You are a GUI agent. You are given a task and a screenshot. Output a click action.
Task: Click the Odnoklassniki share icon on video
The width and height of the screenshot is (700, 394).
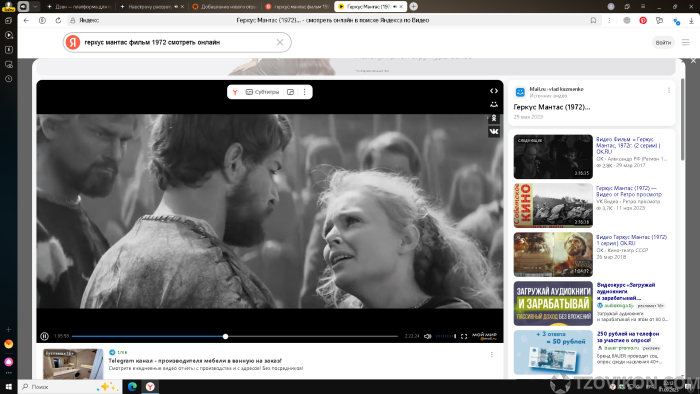pyautogui.click(x=494, y=118)
